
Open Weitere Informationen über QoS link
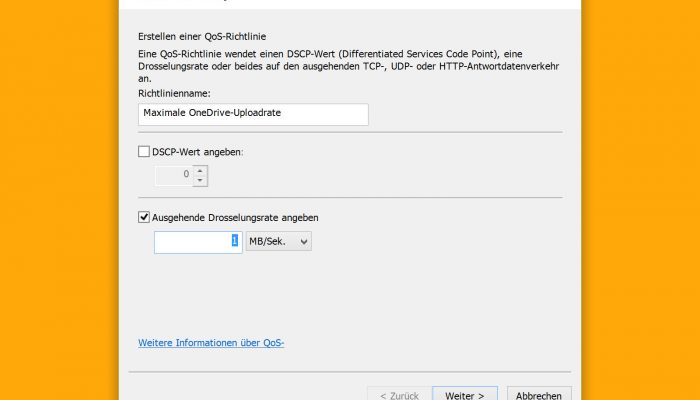click(211, 343)
